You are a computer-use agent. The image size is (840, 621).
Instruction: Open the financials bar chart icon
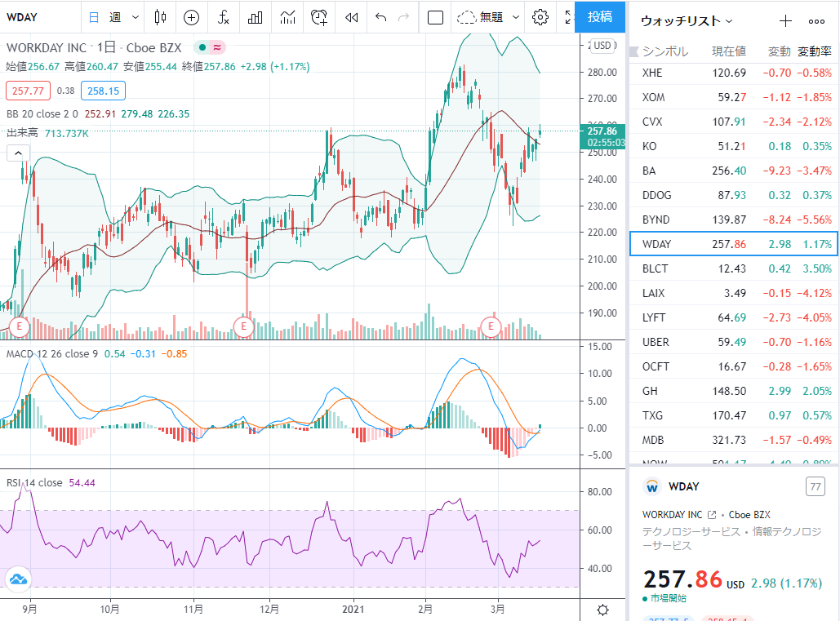point(256,18)
